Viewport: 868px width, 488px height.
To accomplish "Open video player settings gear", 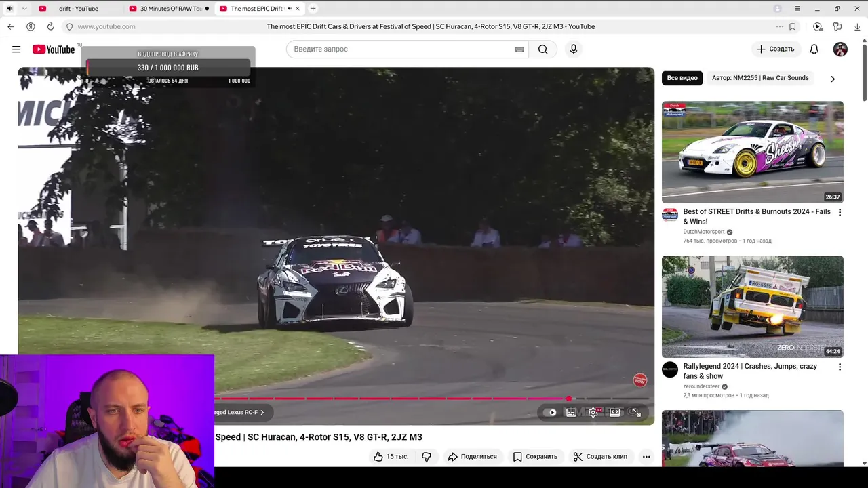I will point(593,412).
